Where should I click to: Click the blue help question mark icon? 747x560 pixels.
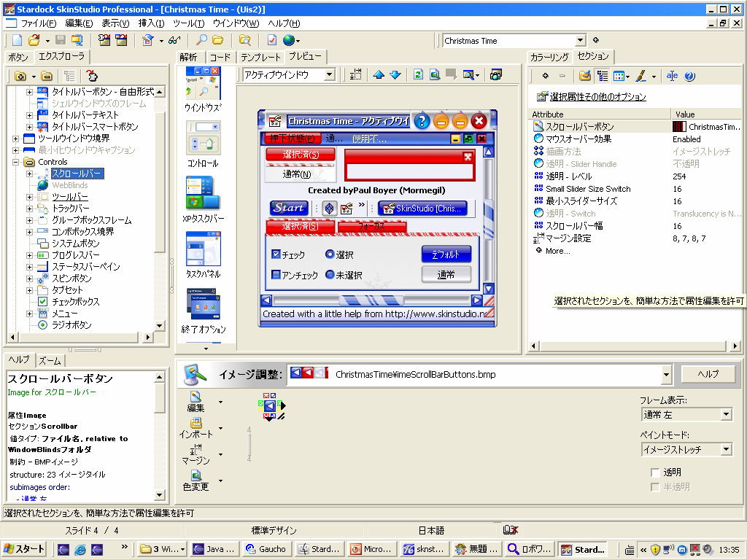(x=689, y=76)
